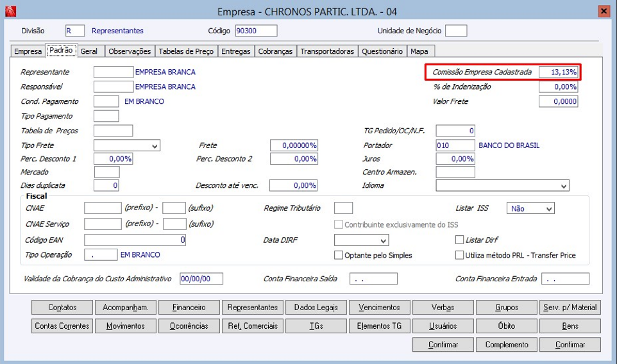Enable Optante pelo Simples checkbox
This screenshot has height=364, width=617.
[x=339, y=255]
